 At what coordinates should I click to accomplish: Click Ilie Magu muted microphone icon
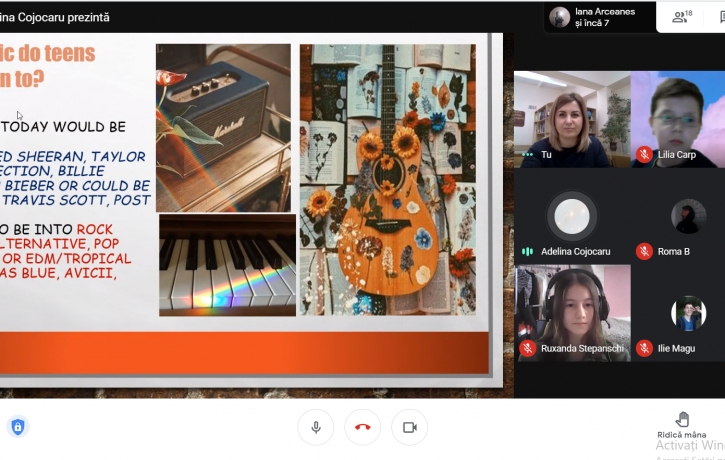(644, 348)
